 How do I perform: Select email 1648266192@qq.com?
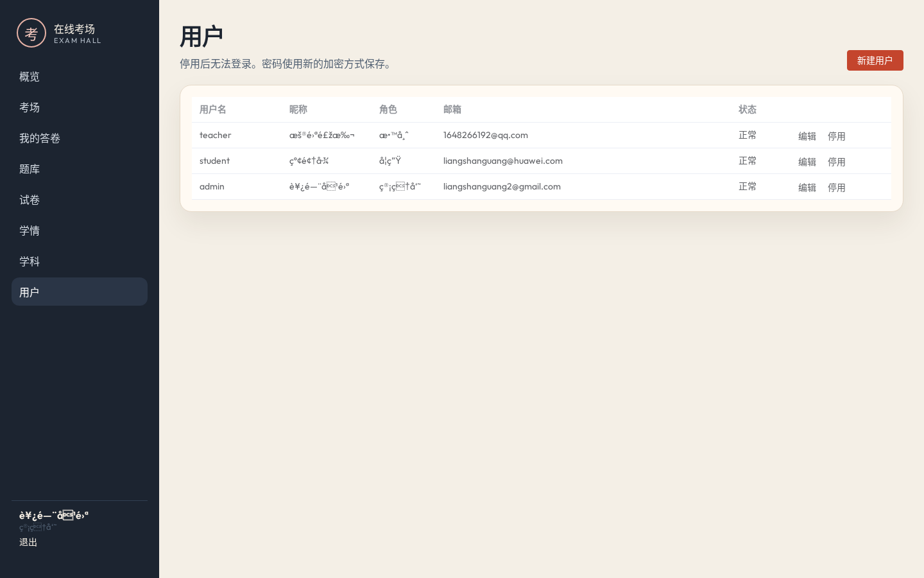[486, 135]
